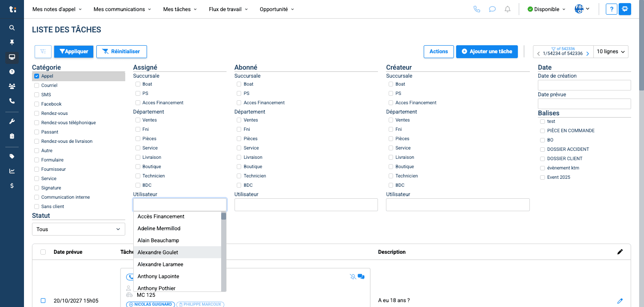644x307 pixels.
Task: Click the Ajouter une tâche button
Action: pos(487,51)
